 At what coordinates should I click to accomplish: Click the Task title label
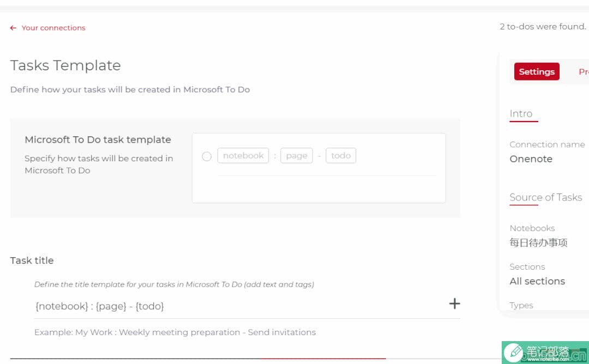click(x=32, y=260)
